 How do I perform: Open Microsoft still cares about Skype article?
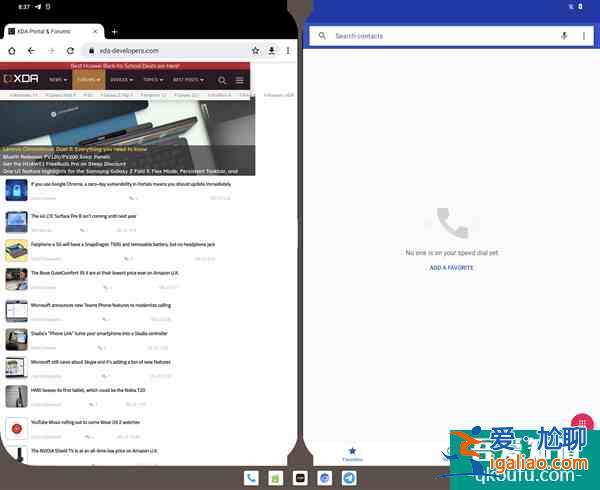[101, 362]
